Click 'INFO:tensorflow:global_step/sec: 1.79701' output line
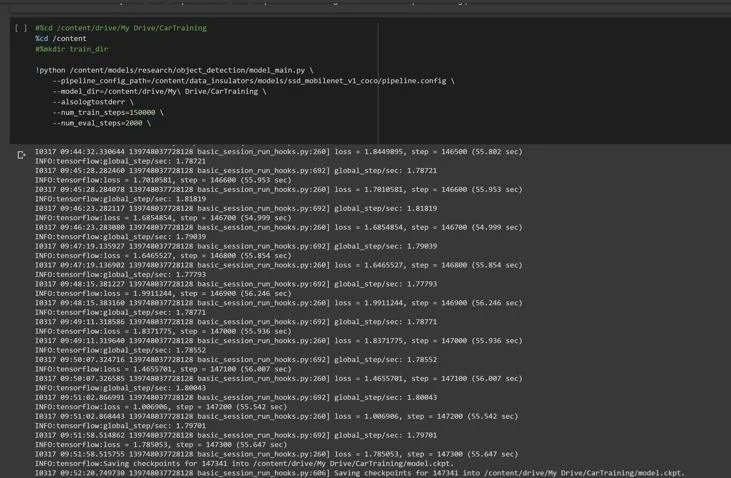 (x=120, y=425)
